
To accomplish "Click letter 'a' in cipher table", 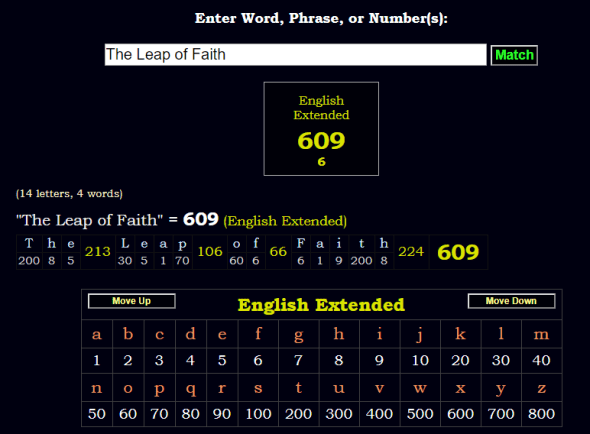I will click(x=97, y=334).
